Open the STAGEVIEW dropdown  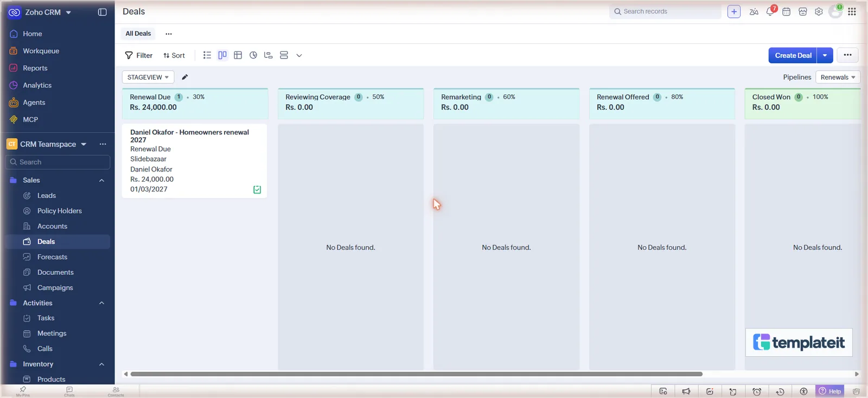click(148, 77)
